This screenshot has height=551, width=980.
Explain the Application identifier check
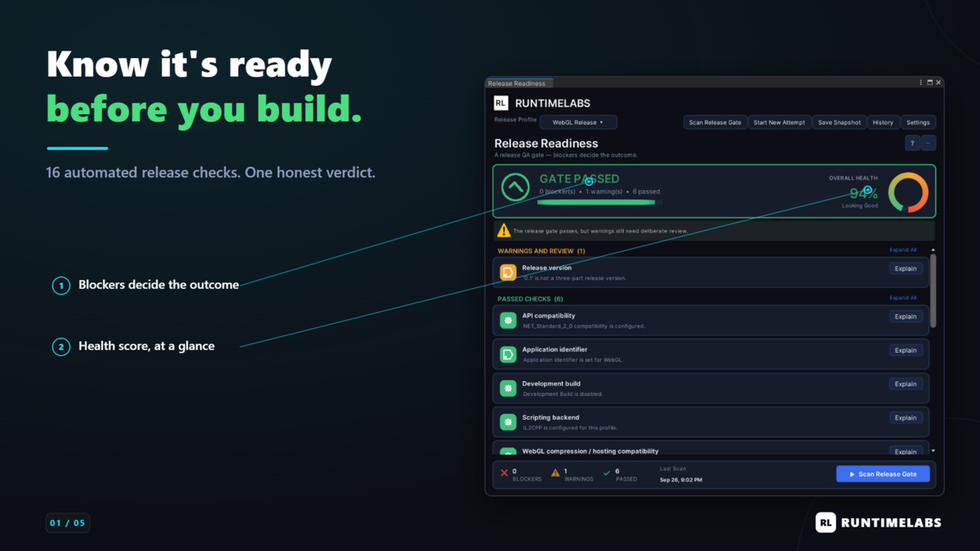(906, 350)
